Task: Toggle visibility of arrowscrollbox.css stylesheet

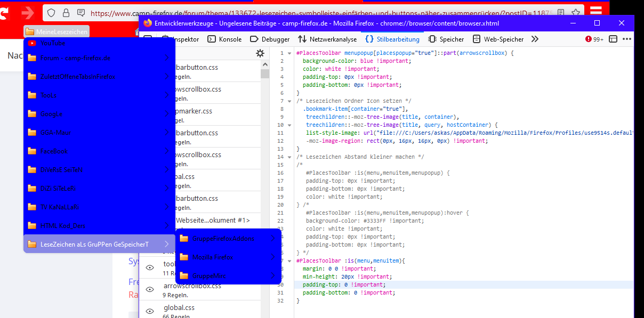Action: tap(150, 289)
